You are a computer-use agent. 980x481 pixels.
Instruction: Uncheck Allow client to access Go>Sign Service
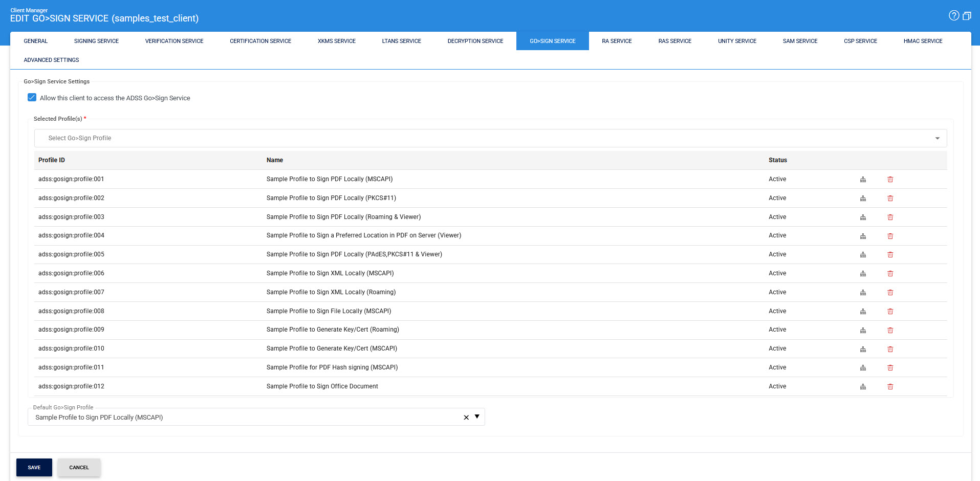(32, 98)
